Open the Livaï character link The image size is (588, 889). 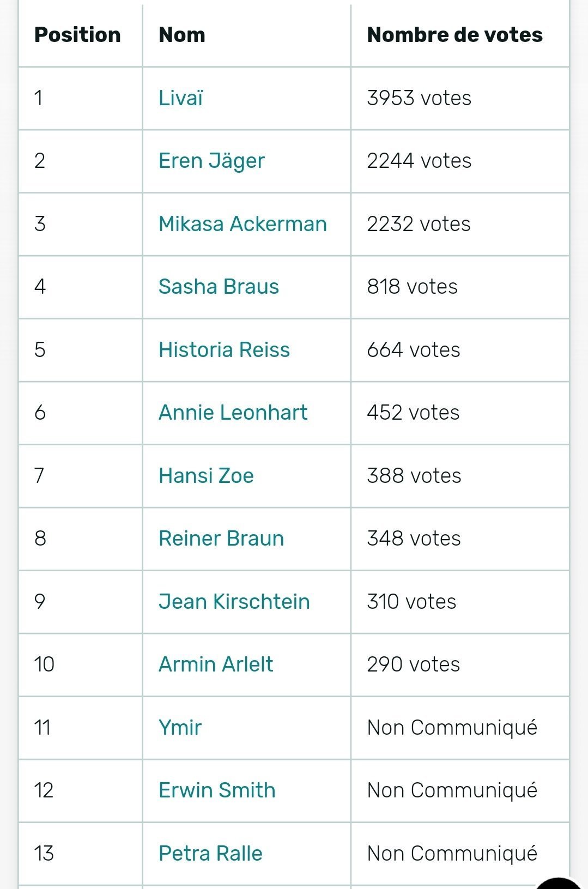tap(180, 98)
